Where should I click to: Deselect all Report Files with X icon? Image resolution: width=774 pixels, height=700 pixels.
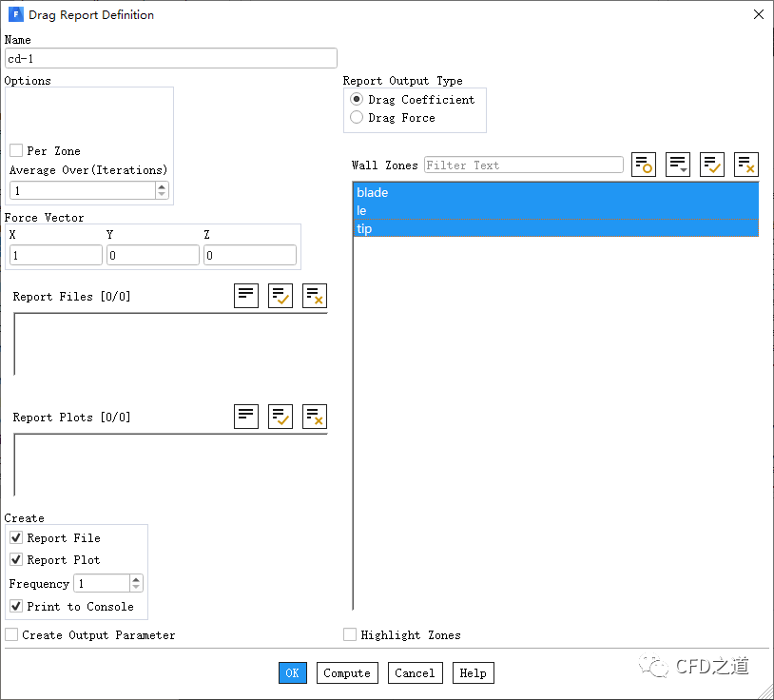tap(315, 296)
